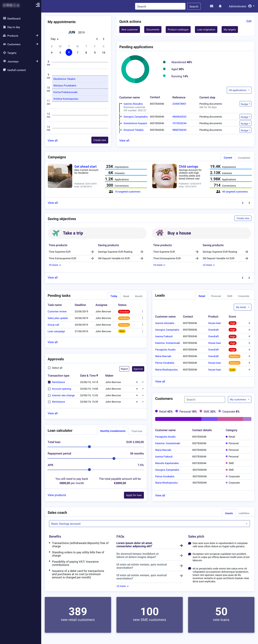Click the Customers search input field
The image size is (258, 644).
204,400
